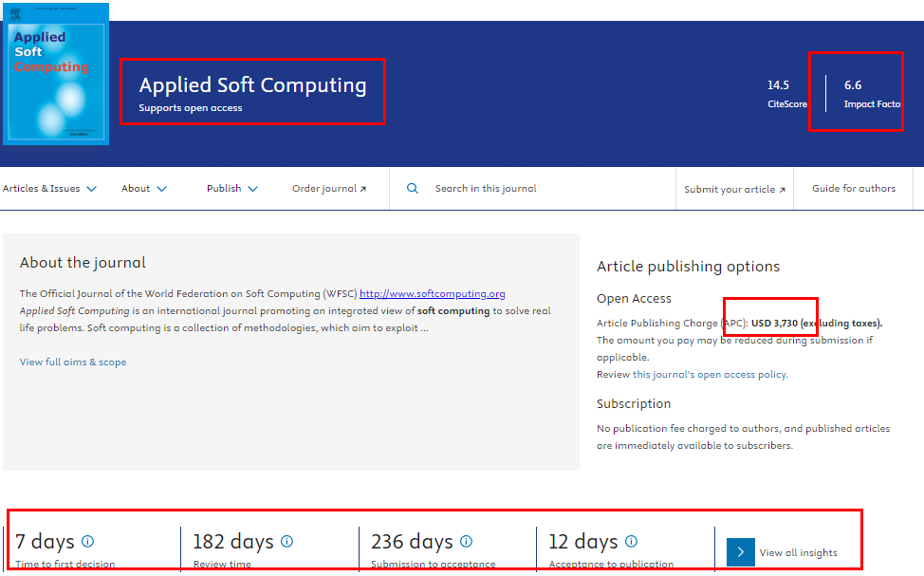The image size is (924, 576).
Task: Click info icon beside 236 days
Action: (466, 541)
